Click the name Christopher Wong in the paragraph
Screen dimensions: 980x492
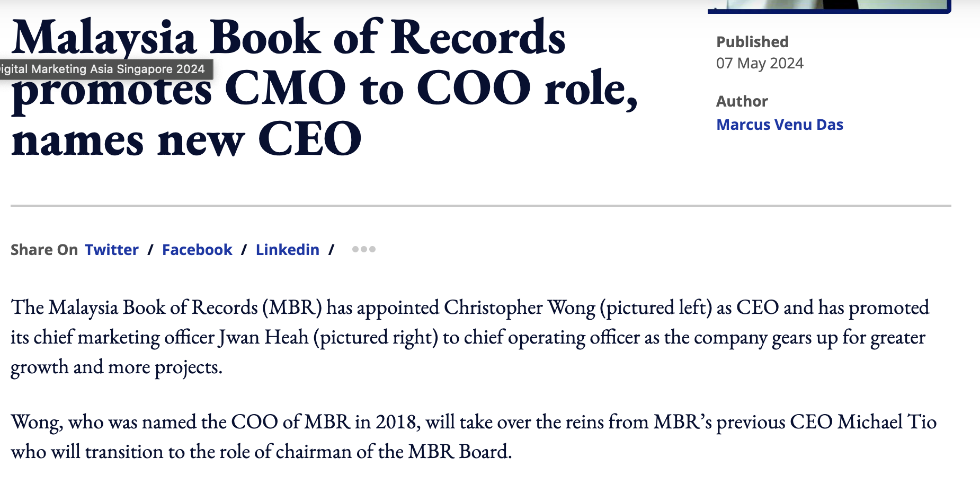click(520, 307)
